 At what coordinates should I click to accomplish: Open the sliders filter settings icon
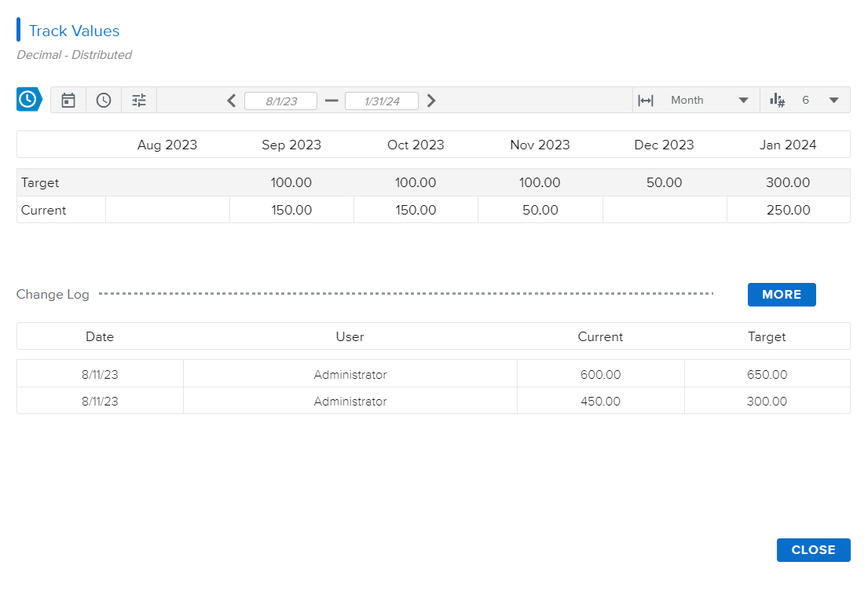(x=139, y=101)
